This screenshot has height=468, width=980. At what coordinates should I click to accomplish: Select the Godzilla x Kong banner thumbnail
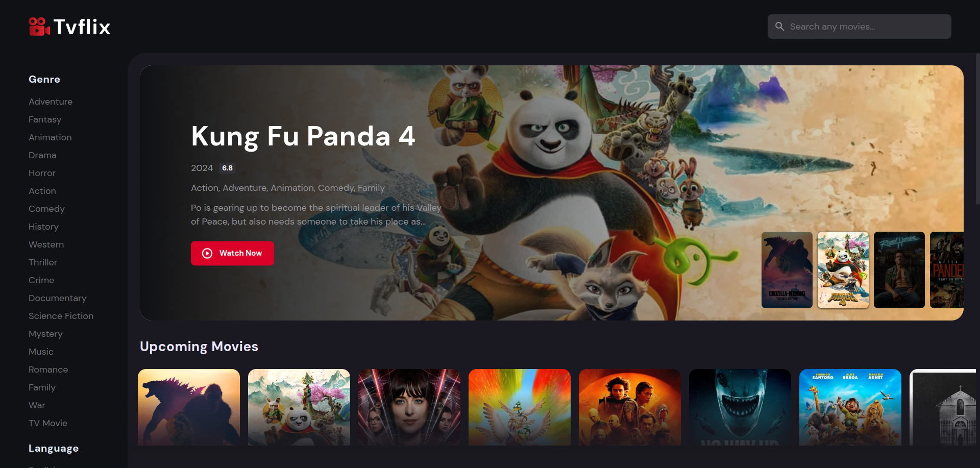coord(787,270)
